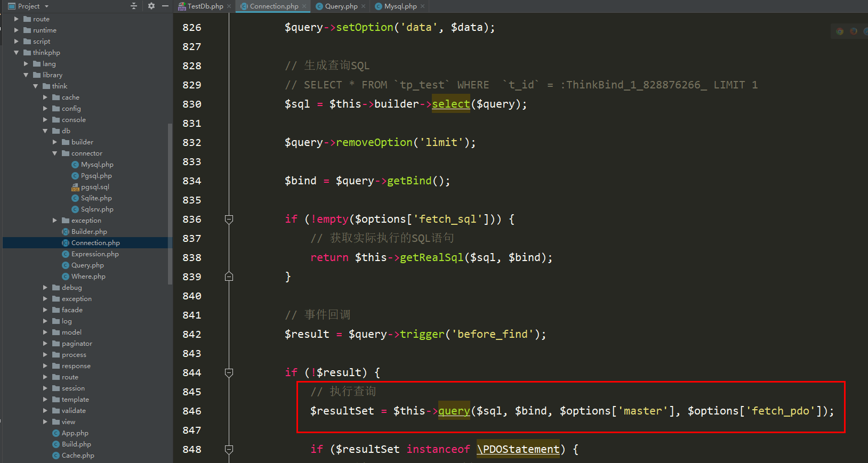Image resolution: width=868 pixels, height=463 pixels.
Task: Close the Mysql.php tab
Action: [x=423, y=6]
